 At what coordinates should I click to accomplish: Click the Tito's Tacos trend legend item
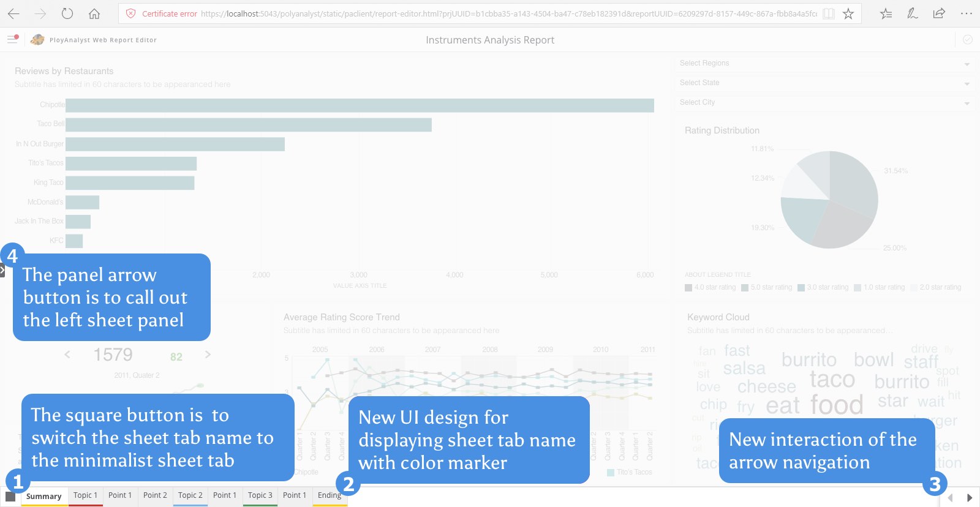tap(629, 472)
